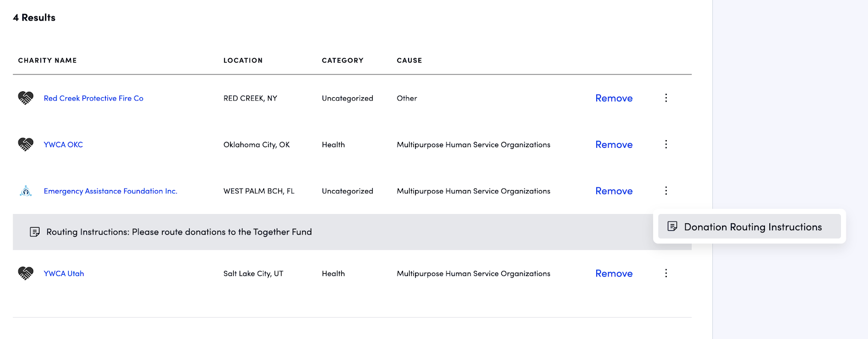Open Emergency Assistance Foundation Inc. charity page
The image size is (868, 339).
click(x=110, y=191)
